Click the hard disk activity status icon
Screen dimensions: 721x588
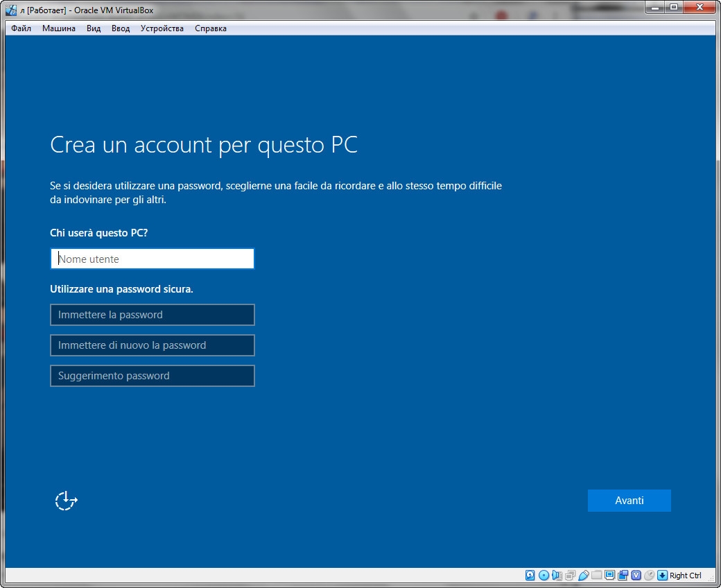[x=530, y=576]
